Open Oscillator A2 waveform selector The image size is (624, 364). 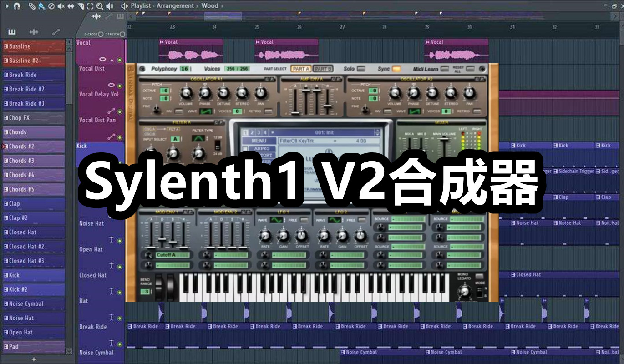coord(415,111)
